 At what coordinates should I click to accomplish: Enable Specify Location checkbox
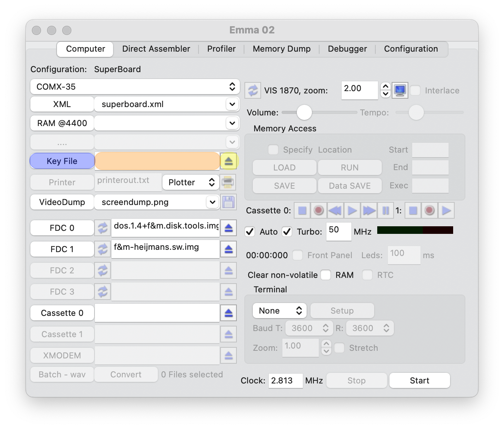tap(273, 150)
